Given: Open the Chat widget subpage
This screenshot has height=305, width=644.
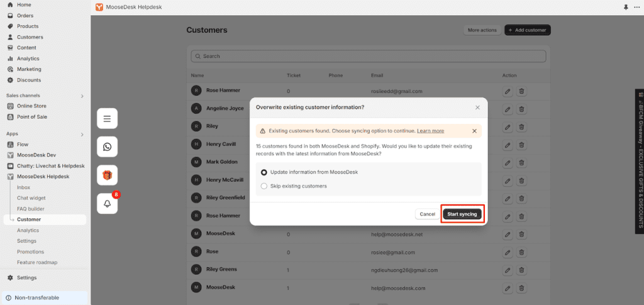Looking at the screenshot, I should tap(31, 198).
